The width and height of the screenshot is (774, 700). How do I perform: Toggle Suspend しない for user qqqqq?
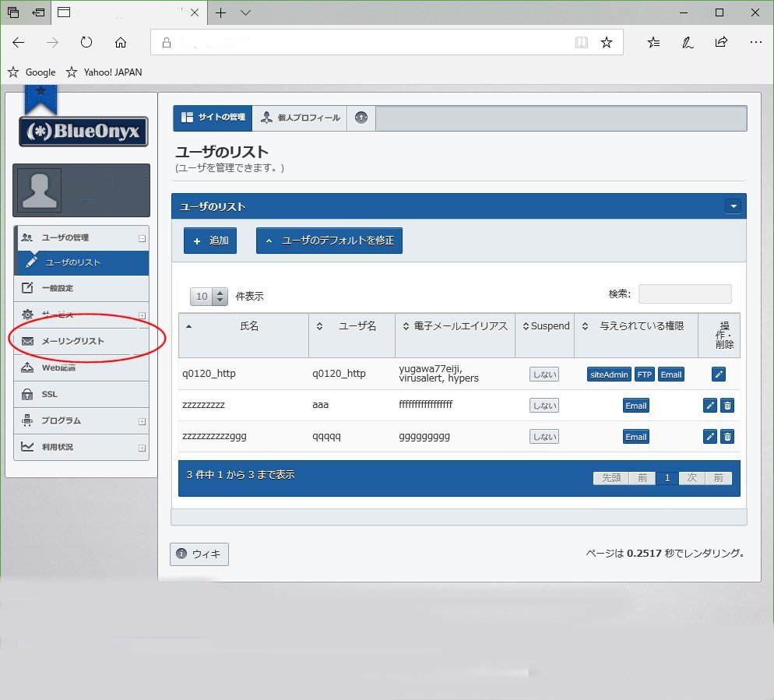544,436
